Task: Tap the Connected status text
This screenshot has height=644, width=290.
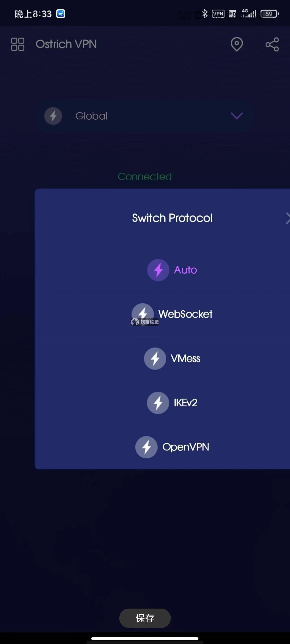Action: pyautogui.click(x=145, y=177)
